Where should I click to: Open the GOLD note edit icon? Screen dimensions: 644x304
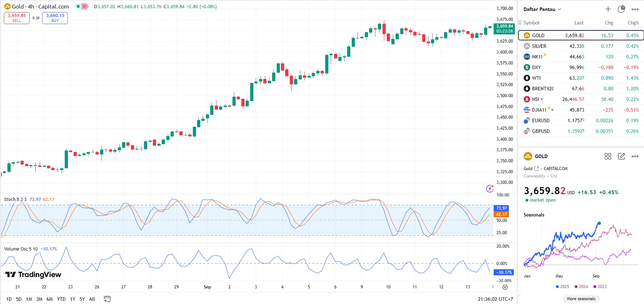(621, 156)
